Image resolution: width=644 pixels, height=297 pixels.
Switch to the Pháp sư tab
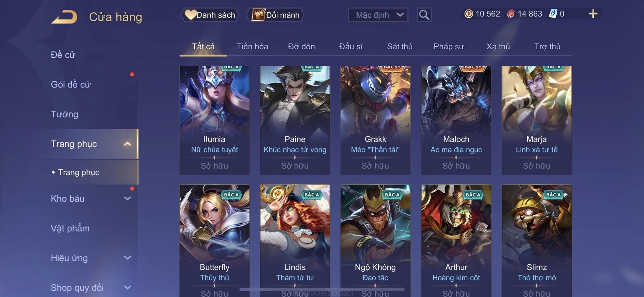[x=449, y=46]
